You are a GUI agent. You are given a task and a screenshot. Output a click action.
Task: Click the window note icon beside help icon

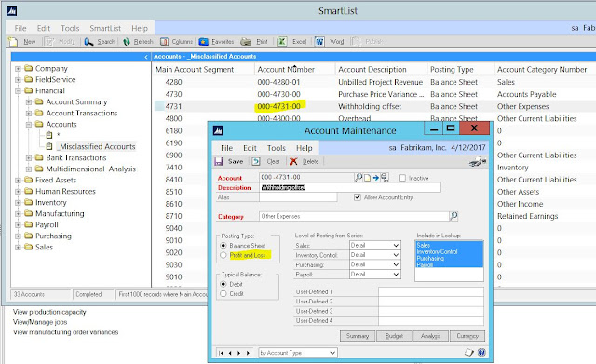pos(469,353)
